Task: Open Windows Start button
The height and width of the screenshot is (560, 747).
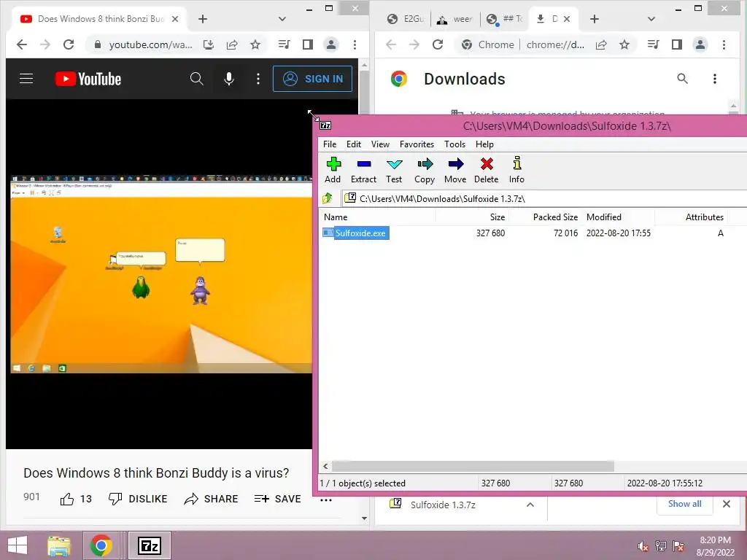Action: coord(18,545)
